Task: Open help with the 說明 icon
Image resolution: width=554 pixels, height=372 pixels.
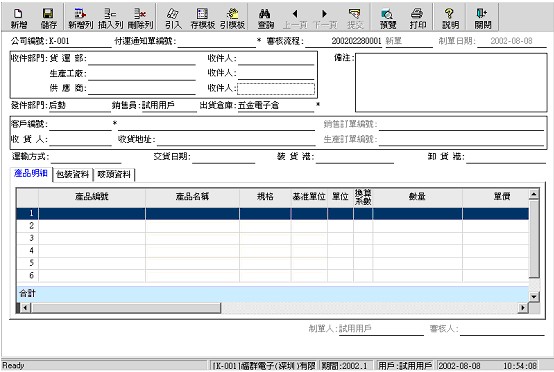Action: (x=450, y=18)
